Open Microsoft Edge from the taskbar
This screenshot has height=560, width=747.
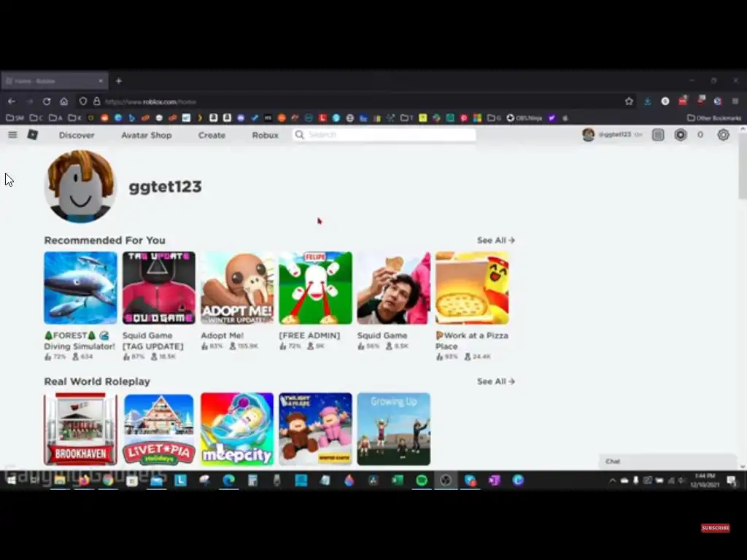click(229, 481)
